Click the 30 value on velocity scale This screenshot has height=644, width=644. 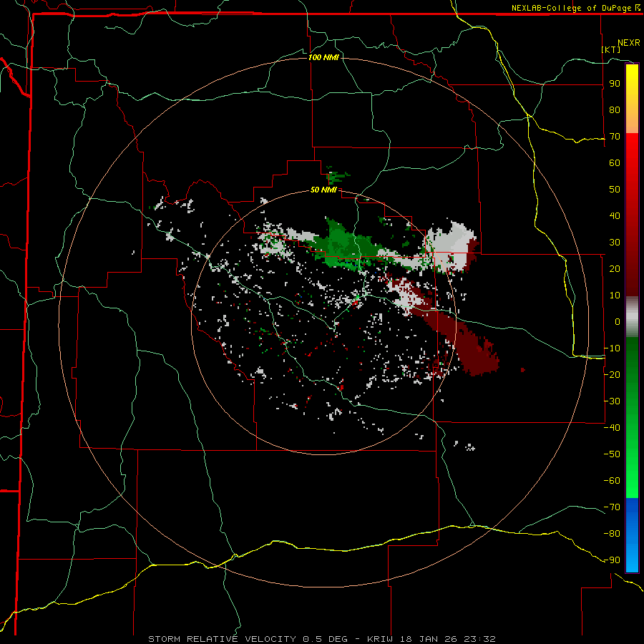point(615,243)
